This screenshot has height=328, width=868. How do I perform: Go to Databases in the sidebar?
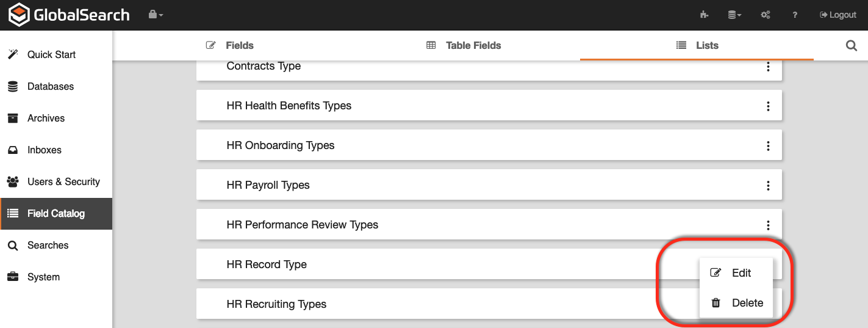[x=50, y=86]
